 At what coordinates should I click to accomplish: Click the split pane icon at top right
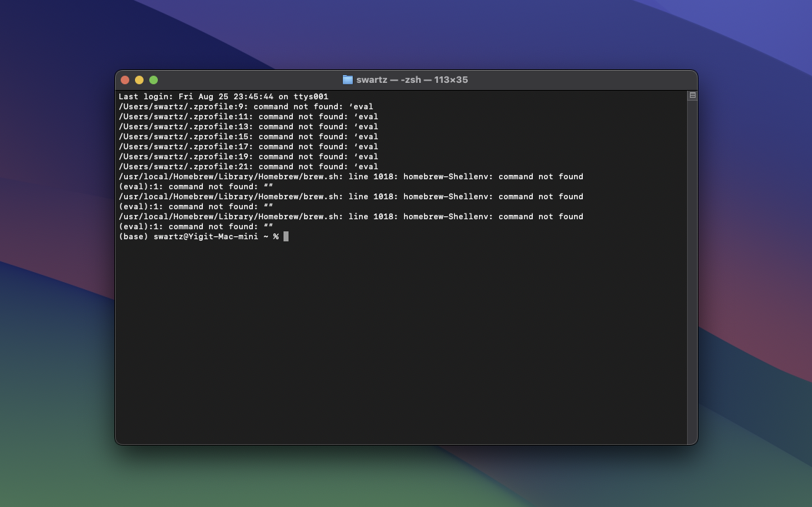(x=692, y=95)
